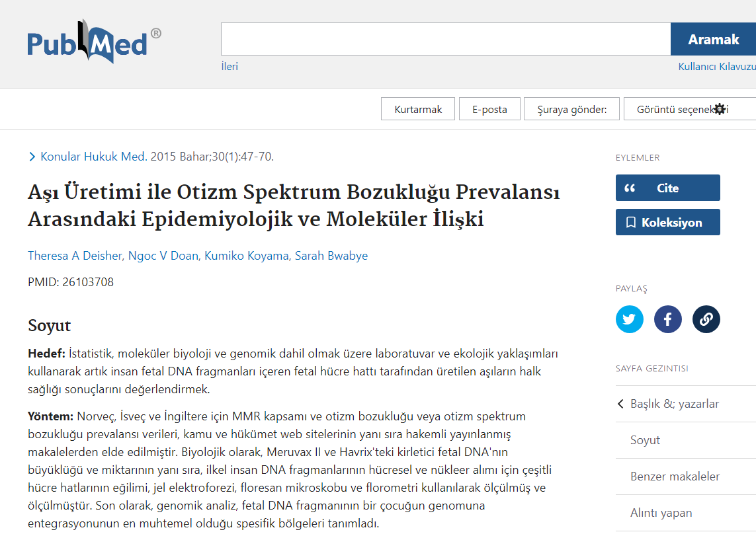This screenshot has height=534, width=756.
Task: Go to Başlık & yazarlar section
Action: coord(674,404)
